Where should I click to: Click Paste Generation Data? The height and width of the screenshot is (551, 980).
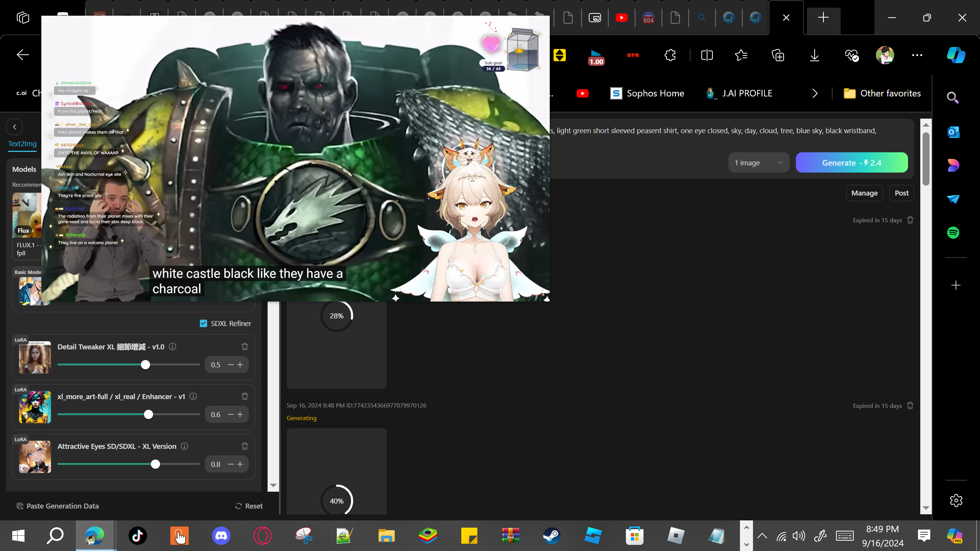click(x=58, y=506)
